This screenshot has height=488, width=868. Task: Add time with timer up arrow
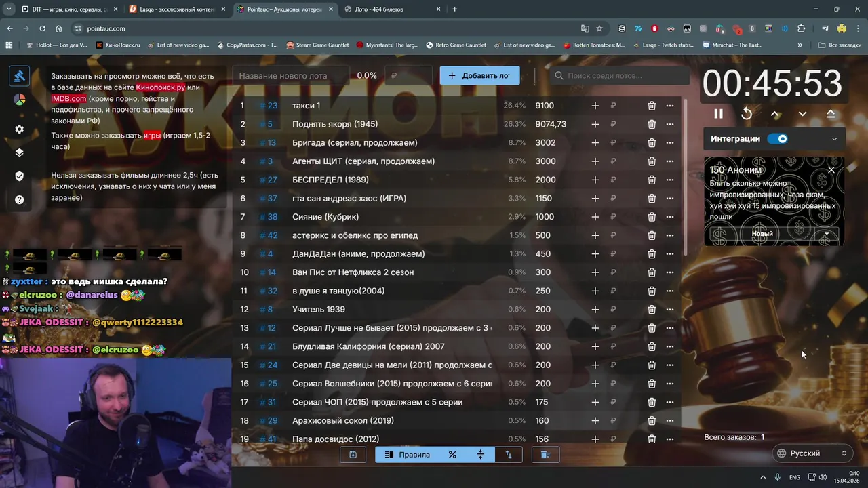click(774, 114)
